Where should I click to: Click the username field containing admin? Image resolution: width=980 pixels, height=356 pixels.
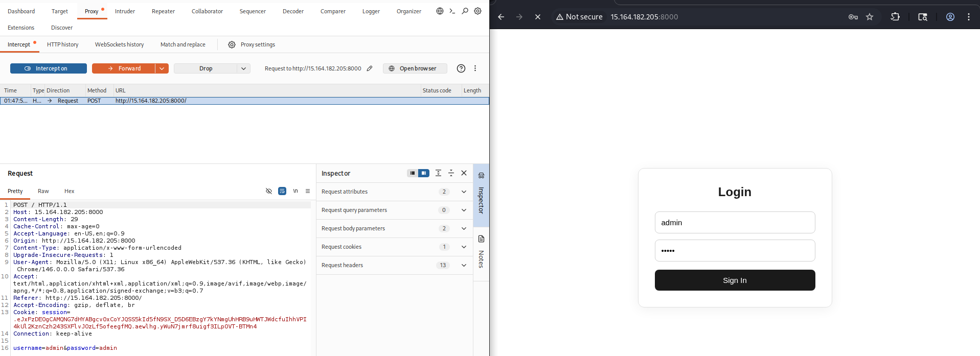735,223
